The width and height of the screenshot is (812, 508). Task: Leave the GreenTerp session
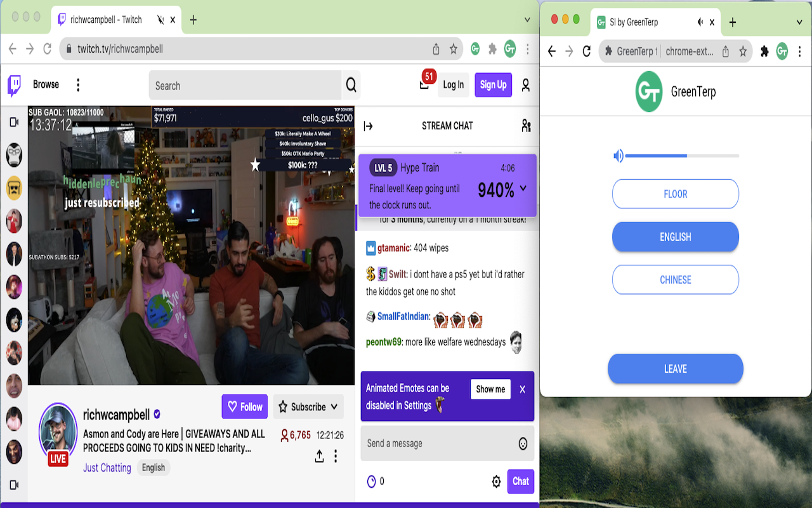click(x=676, y=369)
